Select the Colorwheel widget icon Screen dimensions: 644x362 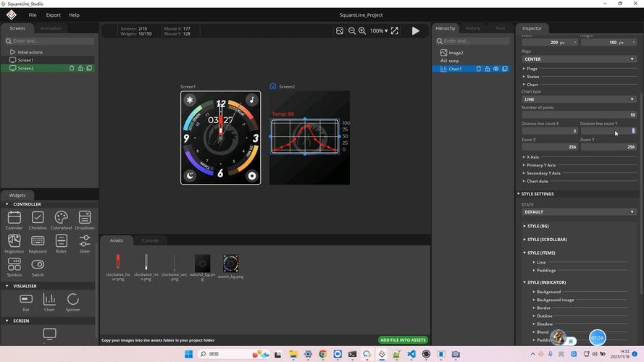(61, 218)
